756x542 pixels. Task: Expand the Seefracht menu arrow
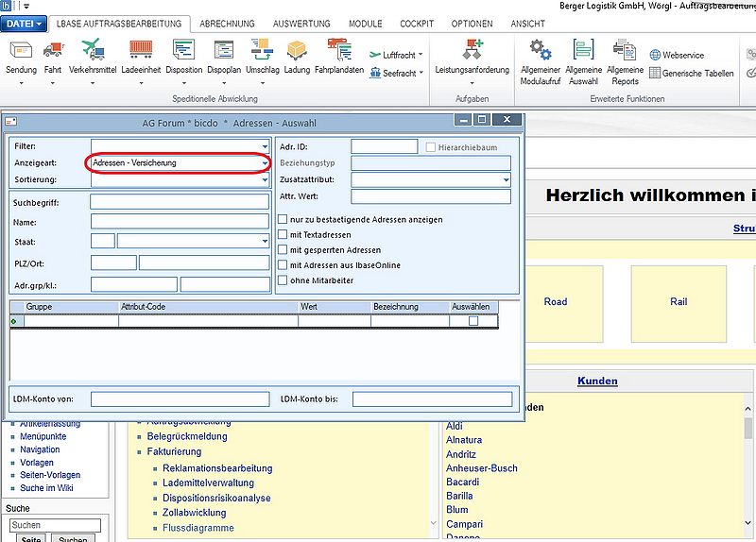coord(421,73)
